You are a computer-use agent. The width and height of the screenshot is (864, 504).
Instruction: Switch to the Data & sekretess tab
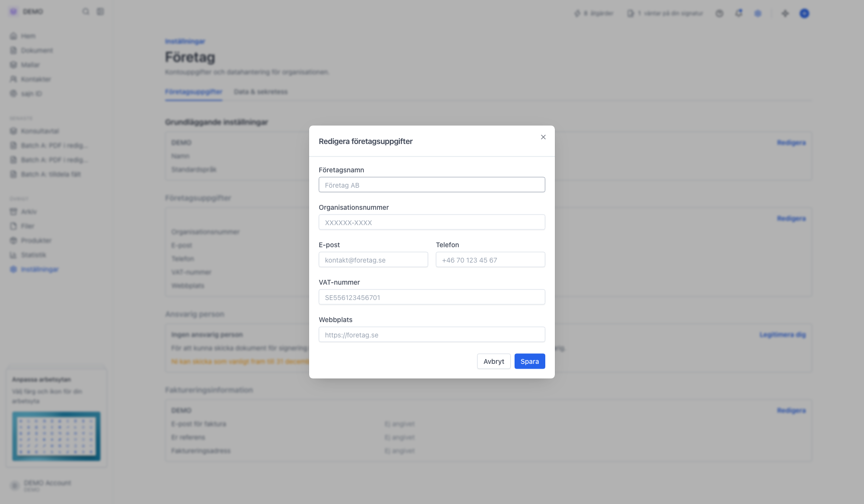261,92
